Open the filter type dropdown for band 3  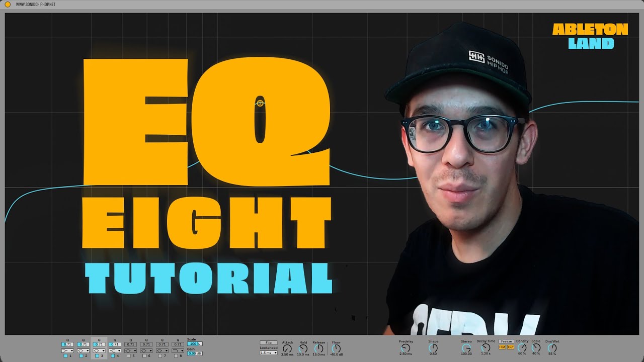click(99, 350)
